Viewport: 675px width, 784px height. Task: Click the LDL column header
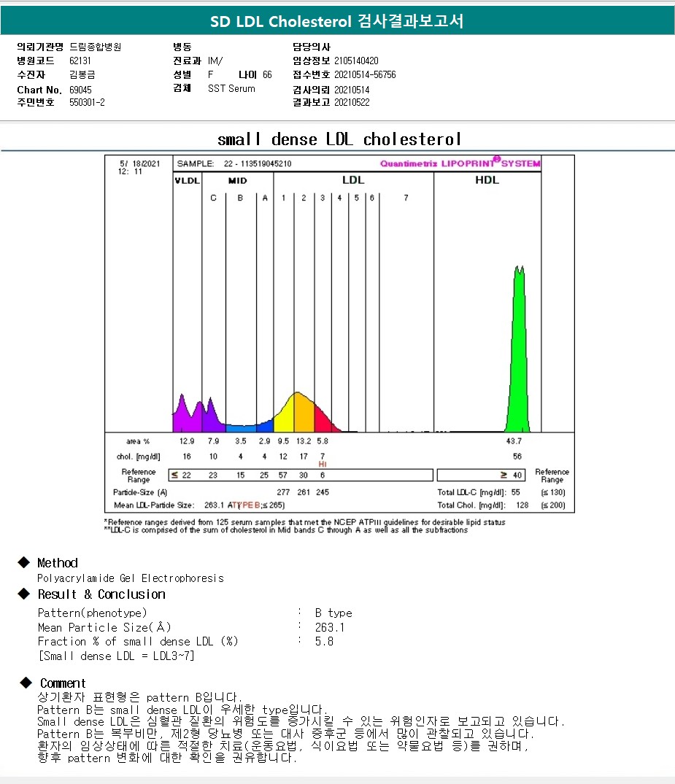click(x=353, y=180)
